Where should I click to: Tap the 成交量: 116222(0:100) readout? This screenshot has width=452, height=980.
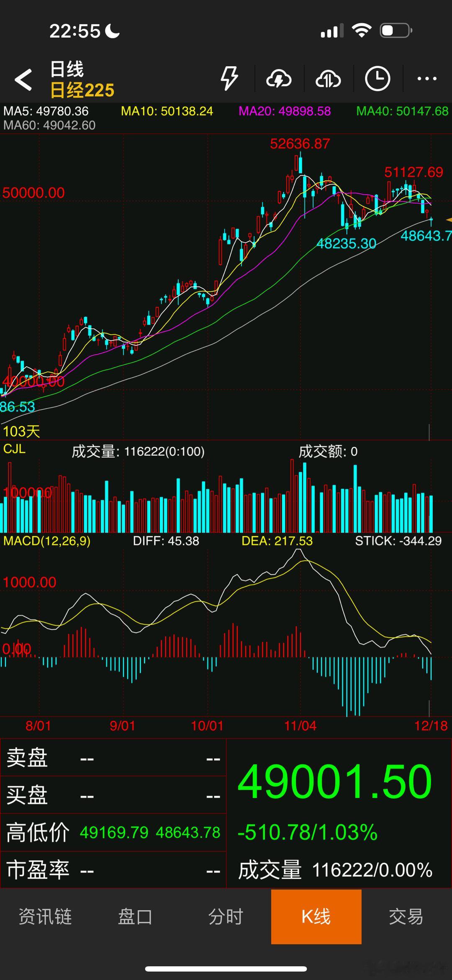click(138, 452)
